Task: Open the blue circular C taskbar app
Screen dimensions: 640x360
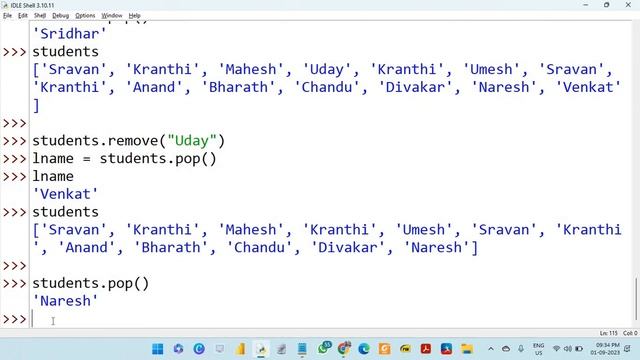Action: coord(199,349)
